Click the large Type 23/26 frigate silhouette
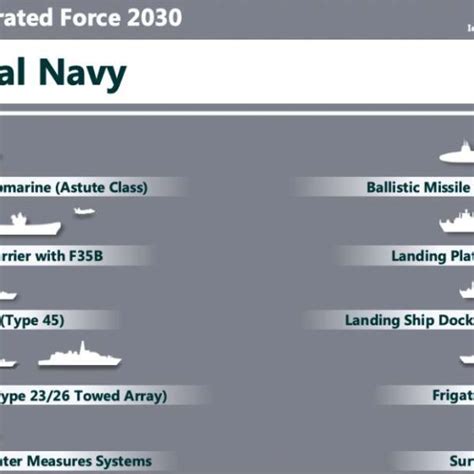The width and height of the screenshot is (474, 474). pyautogui.click(x=79, y=354)
